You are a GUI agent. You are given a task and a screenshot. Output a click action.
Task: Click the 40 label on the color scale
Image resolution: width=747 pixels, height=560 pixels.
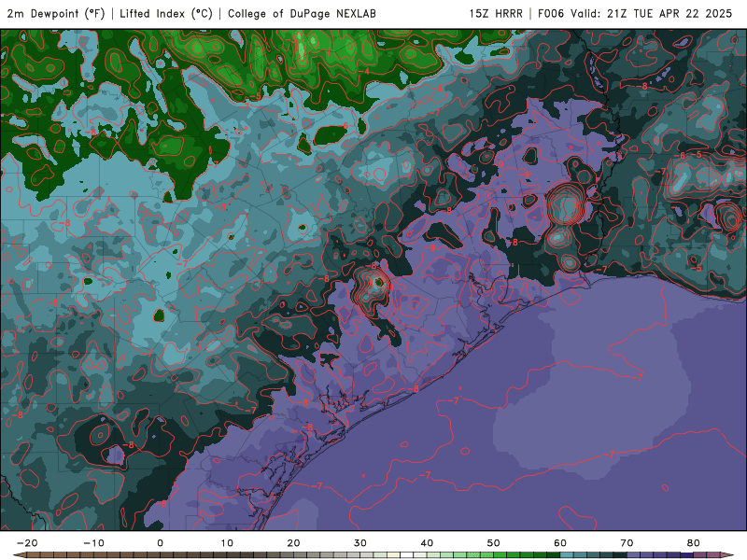(x=427, y=543)
